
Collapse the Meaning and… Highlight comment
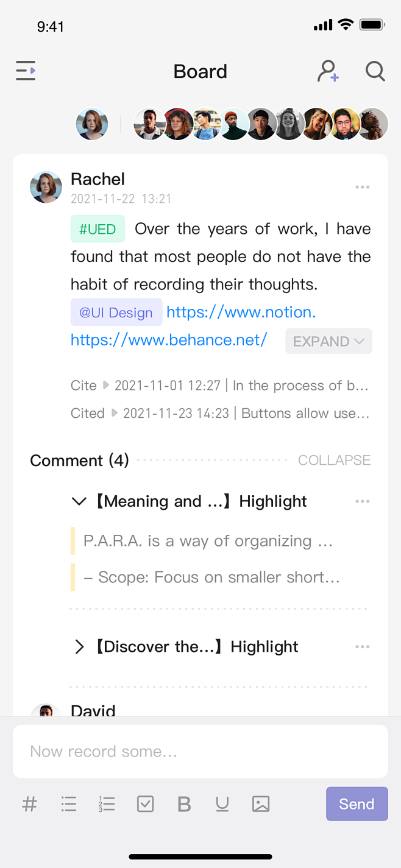tap(79, 501)
